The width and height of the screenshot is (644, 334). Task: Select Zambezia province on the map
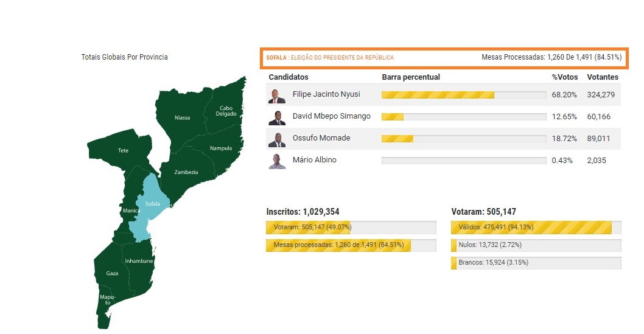[x=186, y=172]
